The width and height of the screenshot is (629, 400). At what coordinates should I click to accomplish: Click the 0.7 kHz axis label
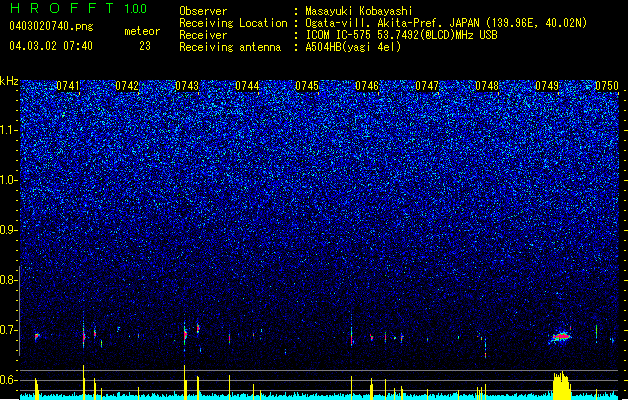click(8, 330)
